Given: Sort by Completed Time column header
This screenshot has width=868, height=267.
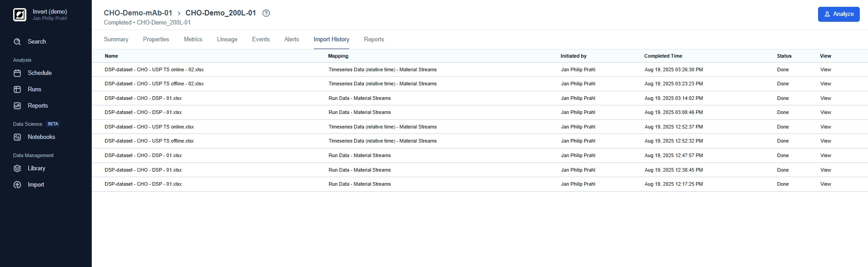Looking at the screenshot, I should 663,56.
